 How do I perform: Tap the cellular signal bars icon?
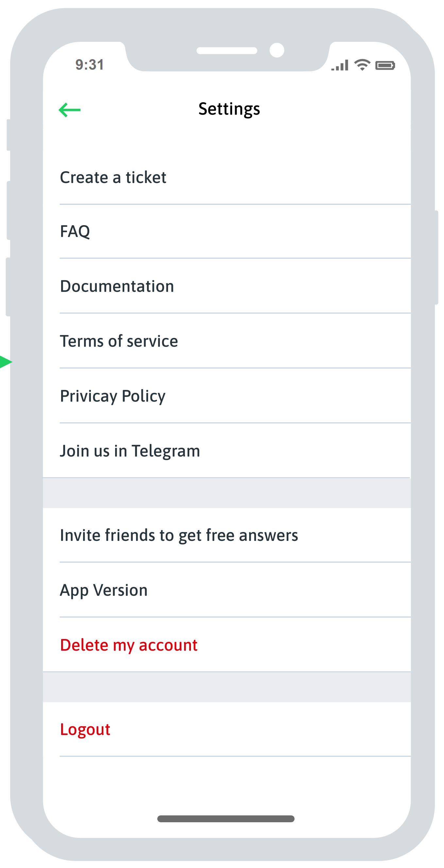[340, 65]
